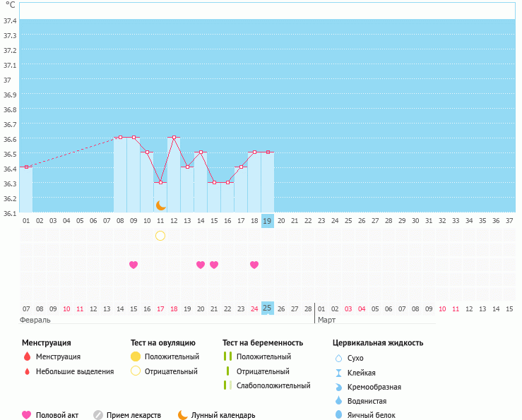Select highlighted calendar date 25

point(267,308)
